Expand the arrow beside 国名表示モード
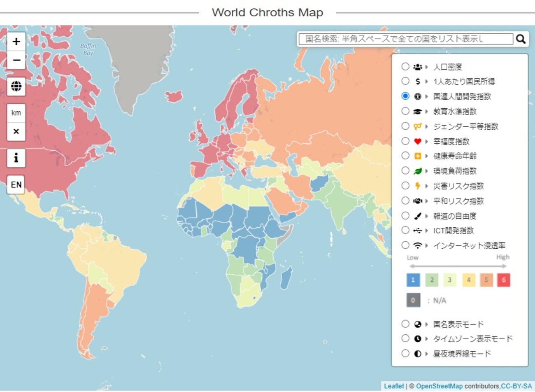This screenshot has width=535, height=392. tap(427, 324)
